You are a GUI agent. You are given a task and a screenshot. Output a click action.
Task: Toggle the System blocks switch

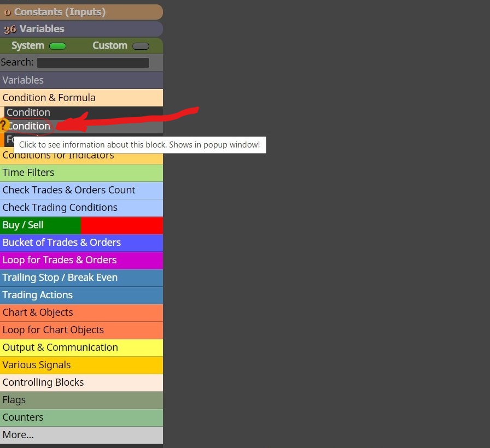[57, 46]
